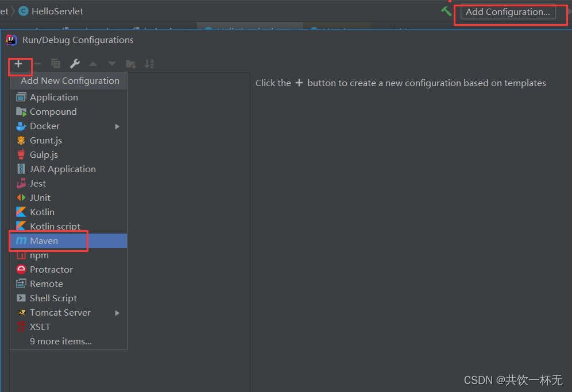Click the Kotlin logo icon
572x392 pixels.
pyautogui.click(x=21, y=212)
